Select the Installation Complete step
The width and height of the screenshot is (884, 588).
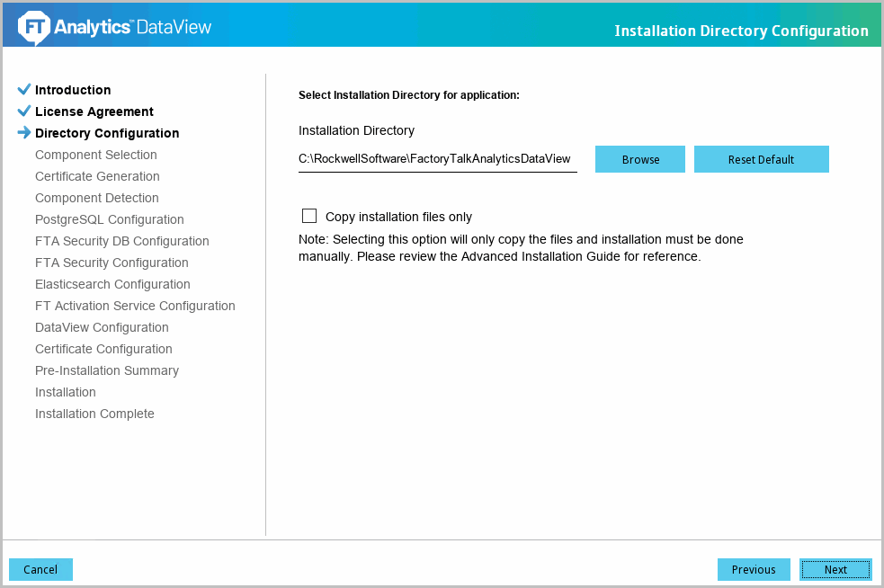[x=94, y=414]
